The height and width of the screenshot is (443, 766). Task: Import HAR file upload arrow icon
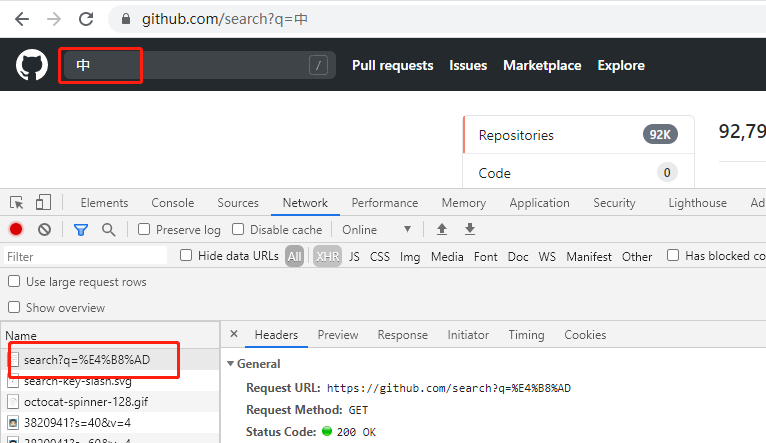pyautogui.click(x=442, y=229)
